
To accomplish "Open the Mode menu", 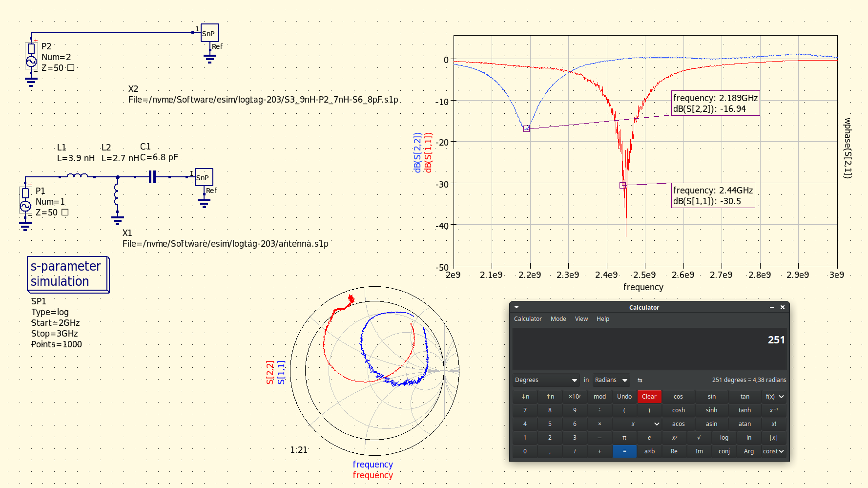I will 558,319.
